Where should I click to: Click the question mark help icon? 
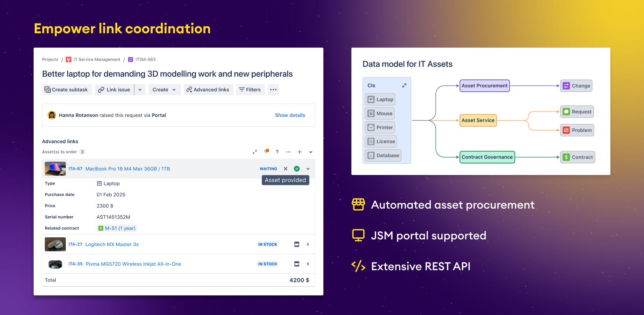point(277,152)
